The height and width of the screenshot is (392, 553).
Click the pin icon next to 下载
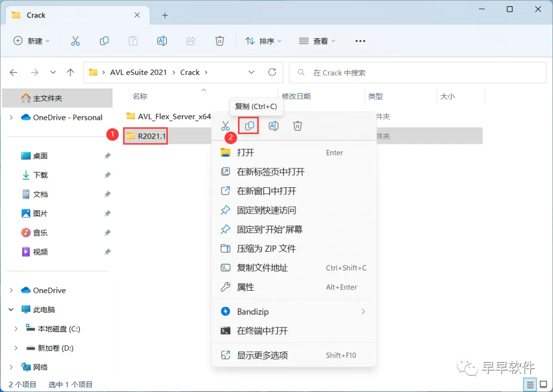(x=108, y=175)
